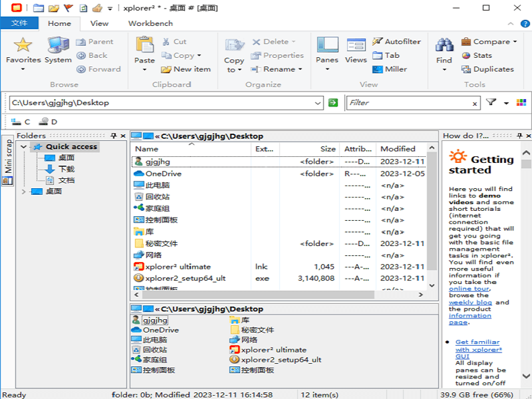Select the Autofilter tool
532x399 pixels.
tap(399, 41)
